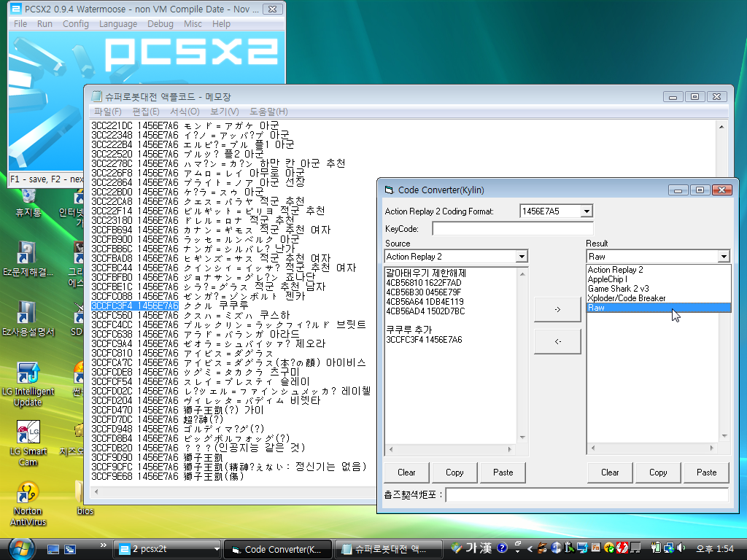Select Game Shark 2 v3 in Result list
The width and height of the screenshot is (747, 560).
[659, 289]
